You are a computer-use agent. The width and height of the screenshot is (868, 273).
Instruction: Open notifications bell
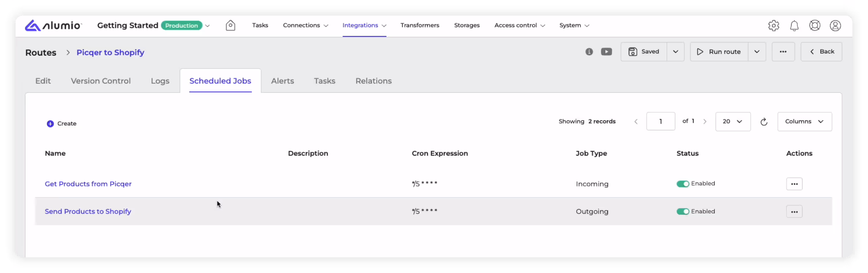pyautogui.click(x=794, y=26)
